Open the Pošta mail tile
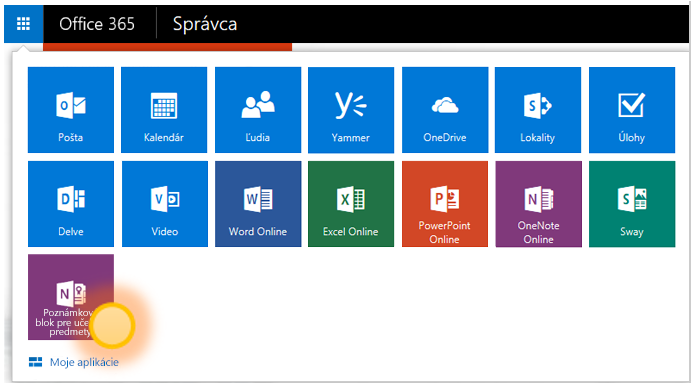Viewport: 691px width, 387px height. (x=71, y=110)
